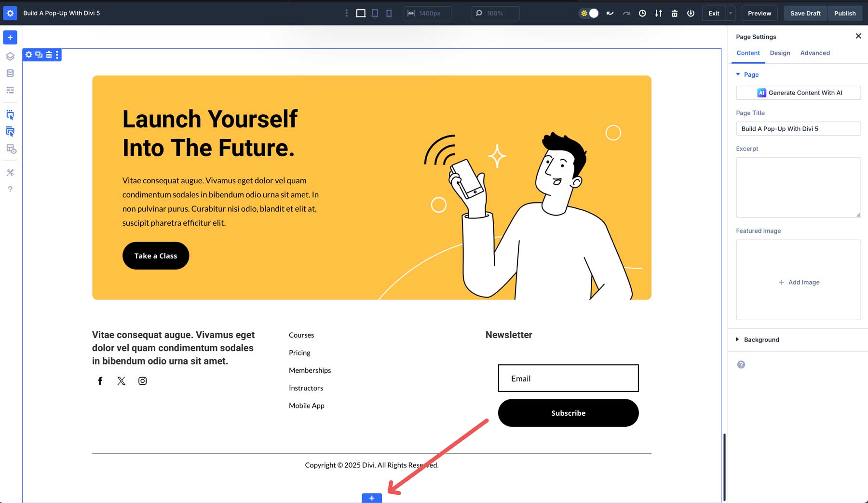
Task: Switch to the Advanced tab in Page Settings
Action: (x=815, y=53)
